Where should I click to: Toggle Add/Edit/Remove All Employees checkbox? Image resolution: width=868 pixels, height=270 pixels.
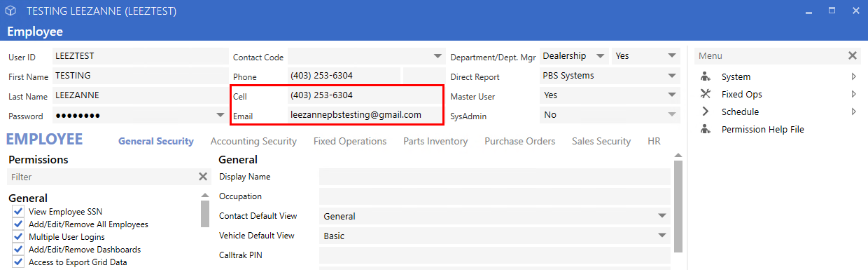point(18,224)
